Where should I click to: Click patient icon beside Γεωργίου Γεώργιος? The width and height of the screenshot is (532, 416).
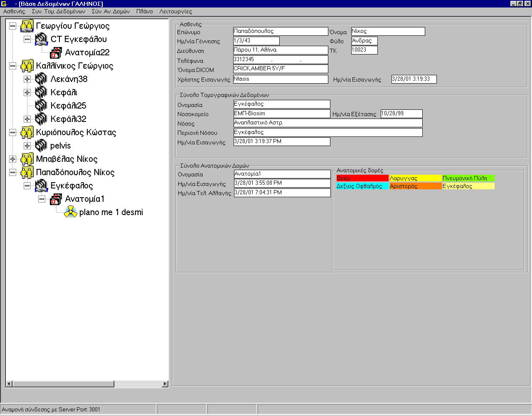[27, 26]
